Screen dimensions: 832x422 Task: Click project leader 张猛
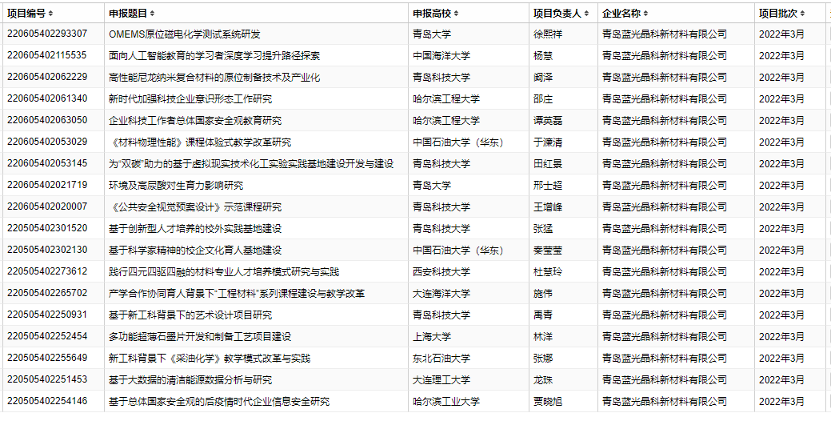(543, 229)
